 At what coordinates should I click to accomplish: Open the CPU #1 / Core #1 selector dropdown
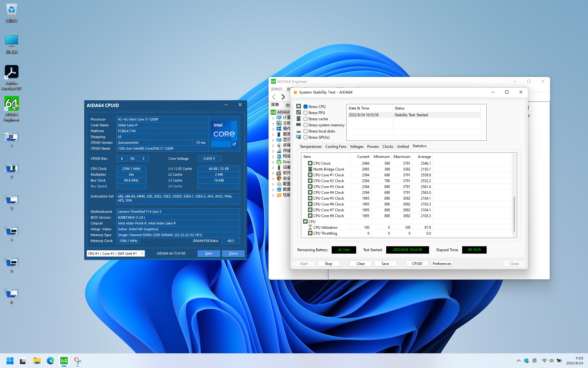coord(116,254)
